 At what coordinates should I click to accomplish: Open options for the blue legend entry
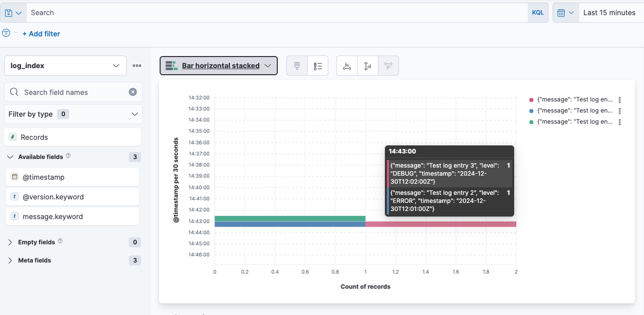(620, 111)
